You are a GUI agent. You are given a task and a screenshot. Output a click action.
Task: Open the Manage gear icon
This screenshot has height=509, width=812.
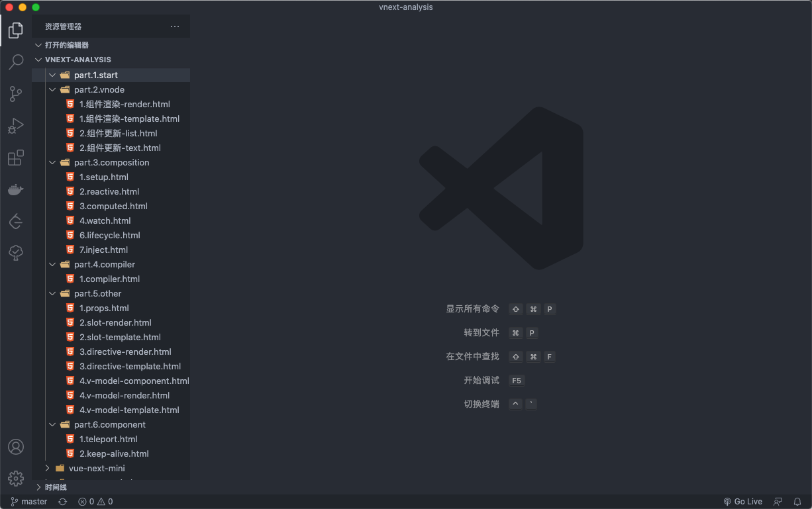[x=16, y=478]
